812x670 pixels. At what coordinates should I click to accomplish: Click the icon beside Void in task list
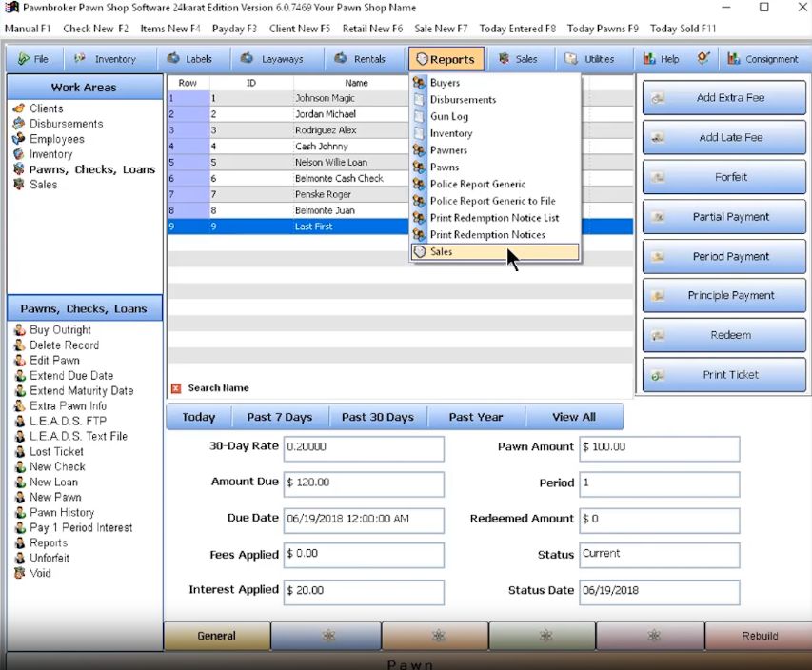20,573
